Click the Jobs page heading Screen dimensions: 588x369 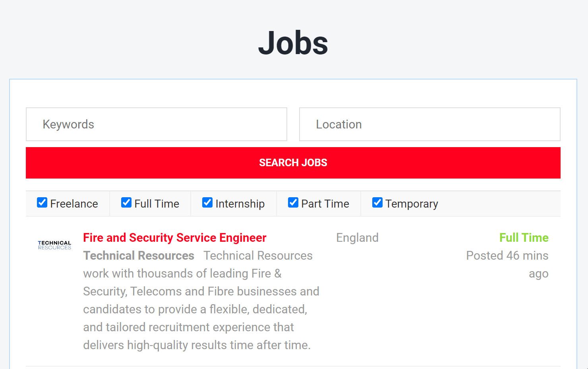pos(293,43)
